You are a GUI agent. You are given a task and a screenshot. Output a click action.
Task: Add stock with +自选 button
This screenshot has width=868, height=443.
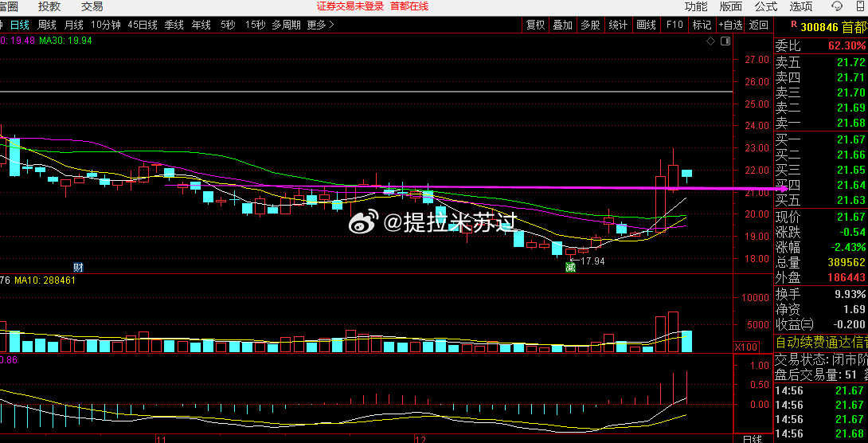click(731, 25)
